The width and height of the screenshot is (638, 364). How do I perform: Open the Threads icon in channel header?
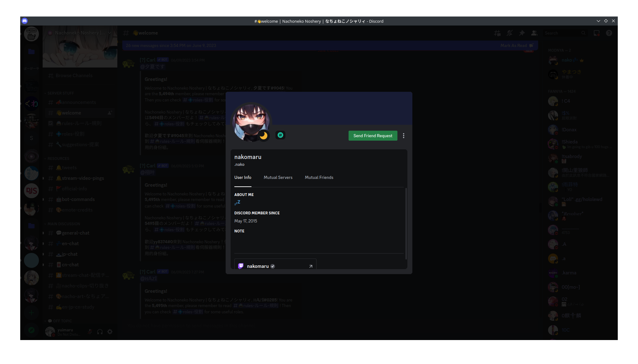point(497,33)
